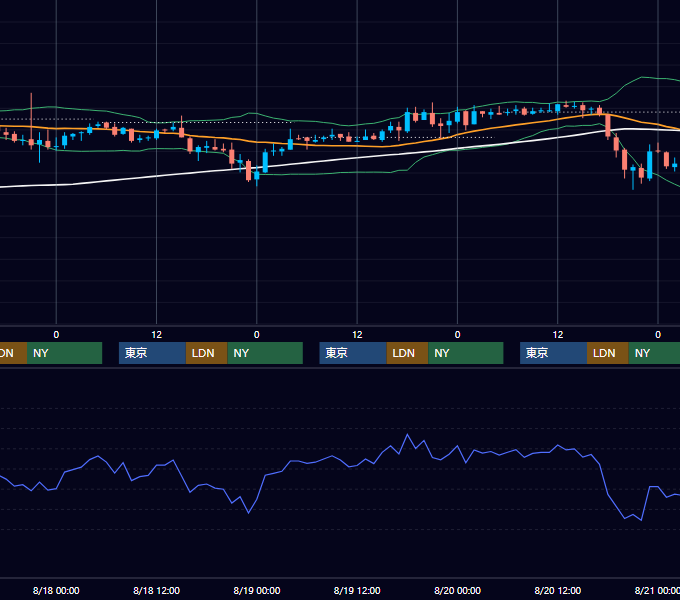This screenshot has height=600, width=680.
Task: Select the 東京 session block spanning 8/19 12:00
Action: click(x=353, y=353)
